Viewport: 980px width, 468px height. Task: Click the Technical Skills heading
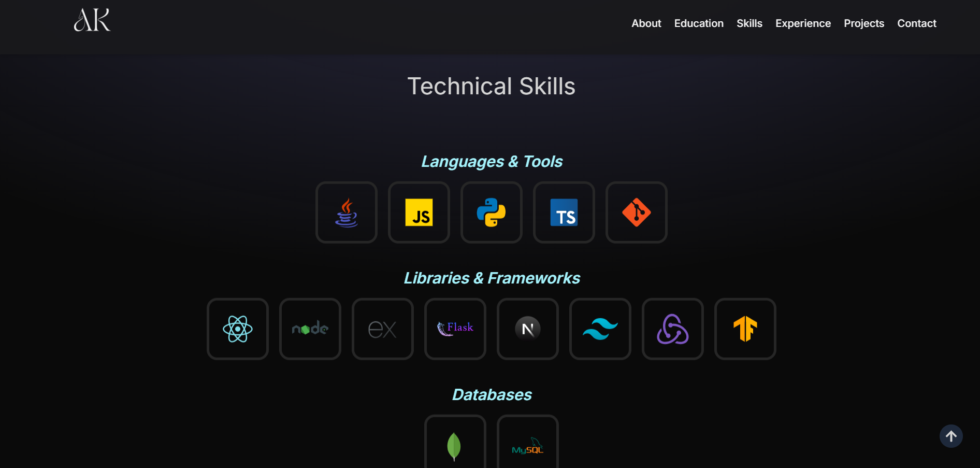point(491,86)
